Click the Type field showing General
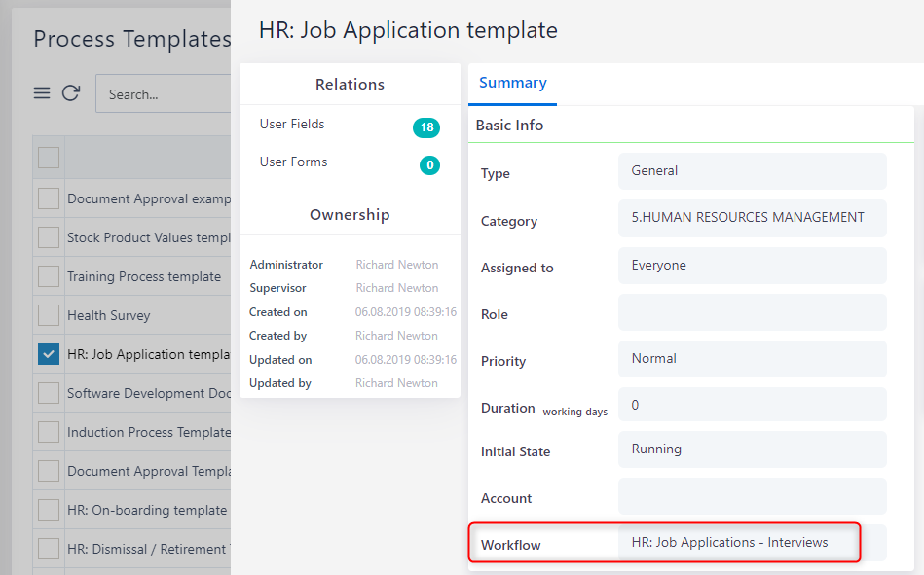The width and height of the screenshot is (924, 575). coord(752,171)
